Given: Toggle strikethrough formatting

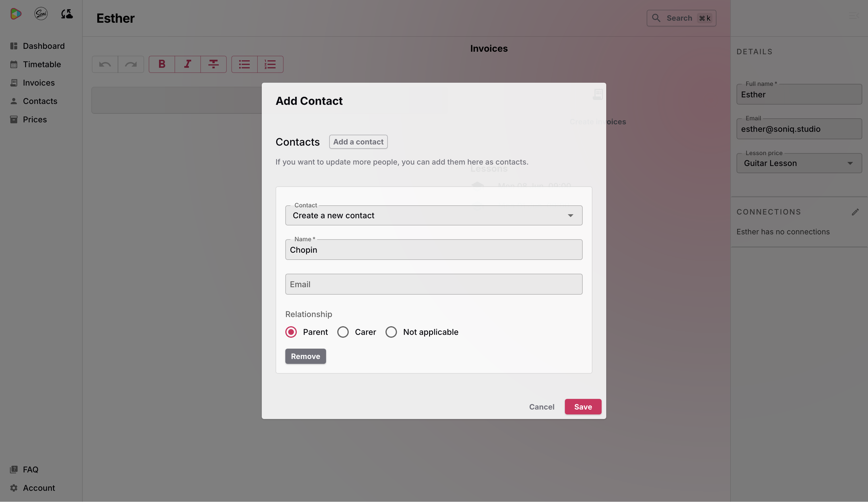Looking at the screenshot, I should pyautogui.click(x=214, y=64).
